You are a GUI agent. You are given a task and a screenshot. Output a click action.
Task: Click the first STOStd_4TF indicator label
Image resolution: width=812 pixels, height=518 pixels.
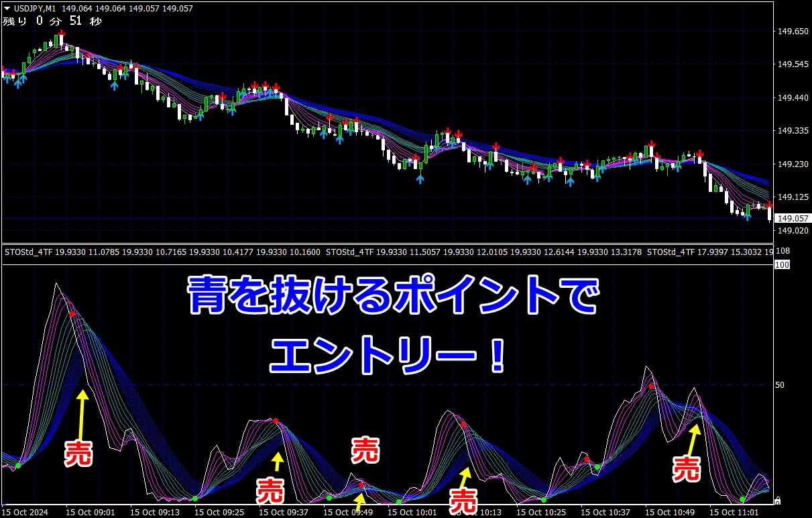point(29,252)
